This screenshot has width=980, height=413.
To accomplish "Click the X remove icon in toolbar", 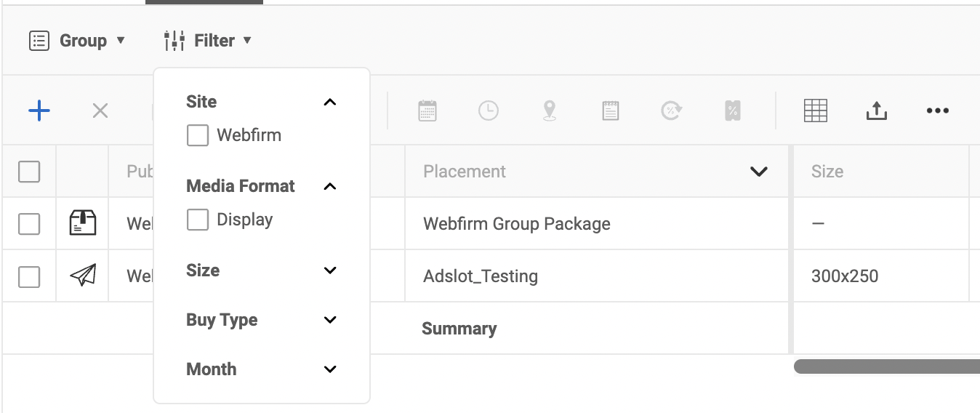I will pyautogui.click(x=100, y=111).
